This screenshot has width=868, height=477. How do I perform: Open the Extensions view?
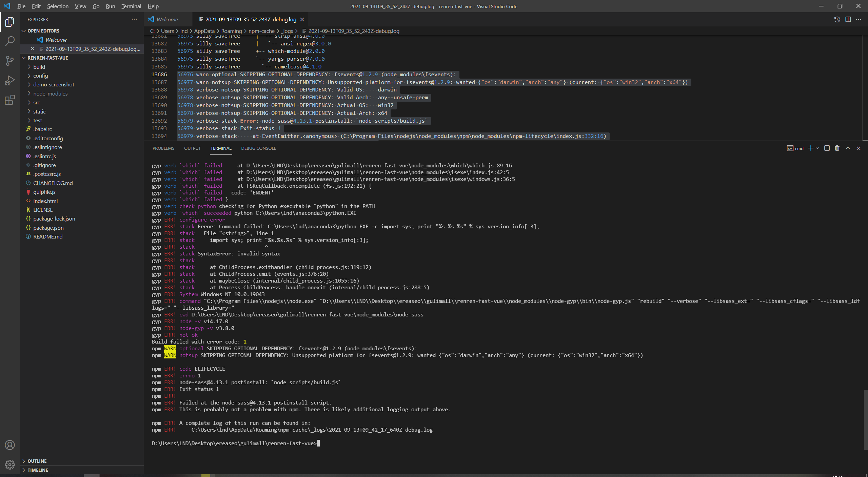pos(10,100)
